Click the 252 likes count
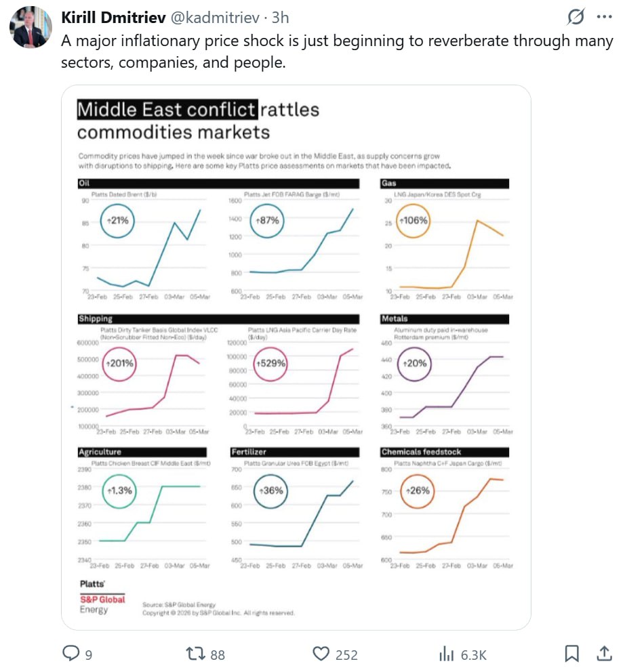Viewport: 625px width, 672px height. point(346,654)
